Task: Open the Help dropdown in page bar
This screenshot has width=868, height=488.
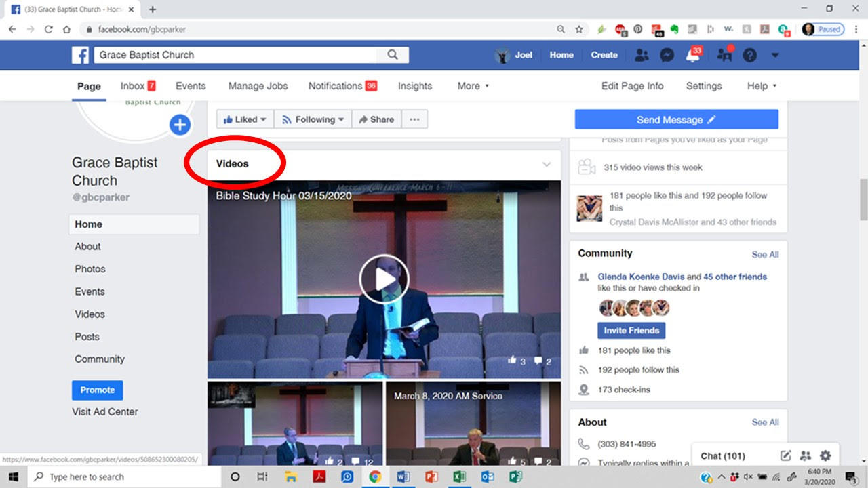Action: tap(762, 86)
